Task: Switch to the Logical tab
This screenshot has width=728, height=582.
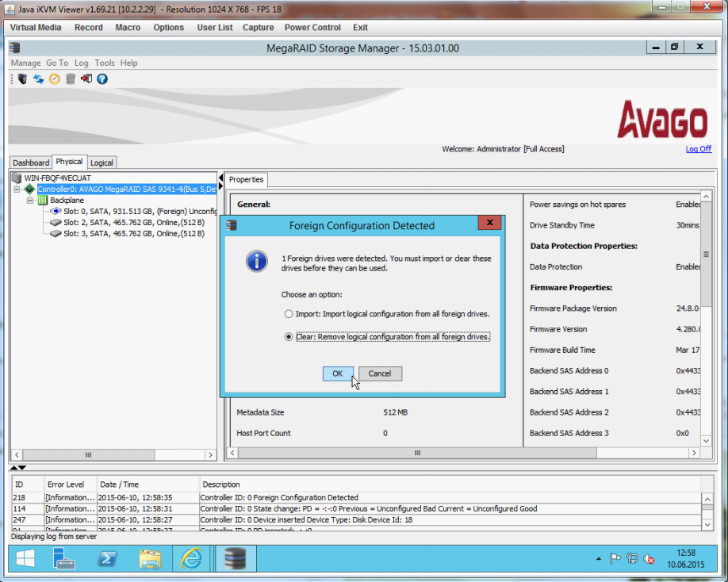Action: click(102, 163)
